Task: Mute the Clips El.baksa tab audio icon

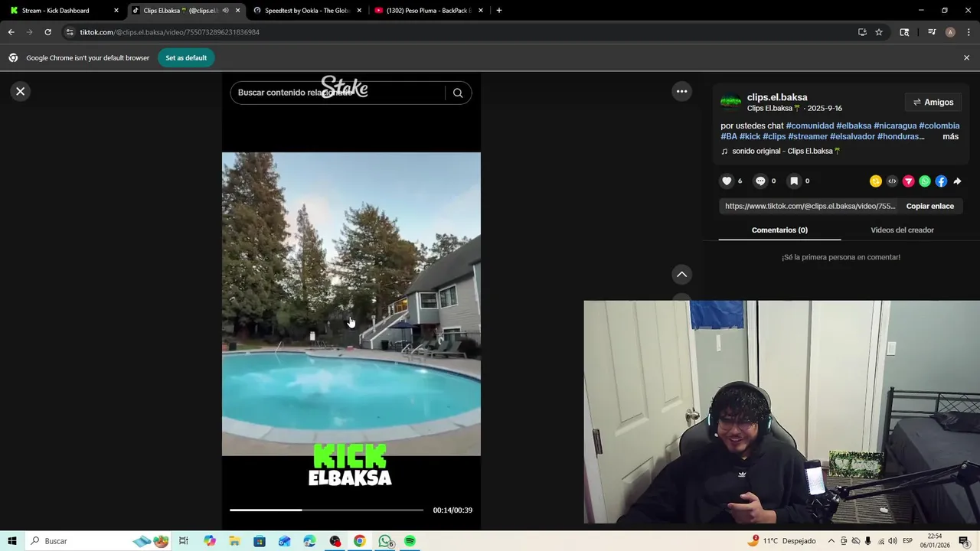Action: [x=225, y=11]
